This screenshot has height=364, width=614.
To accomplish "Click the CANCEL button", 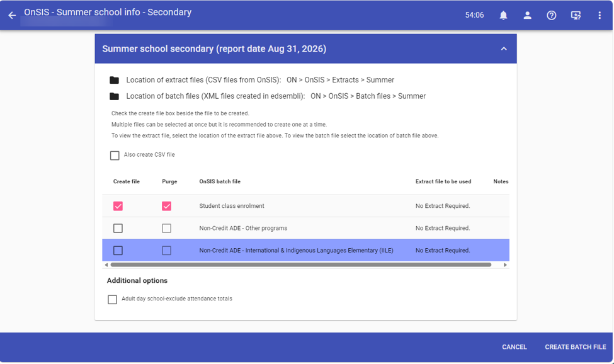I will 515,347.
